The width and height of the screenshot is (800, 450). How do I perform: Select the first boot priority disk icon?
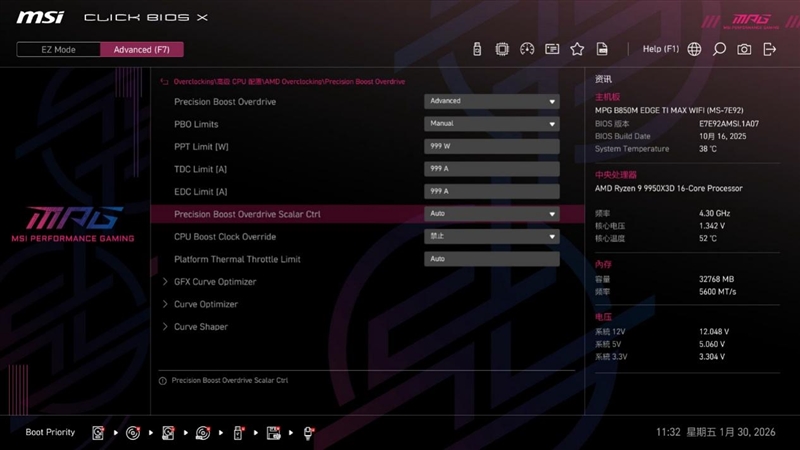pyautogui.click(x=98, y=432)
